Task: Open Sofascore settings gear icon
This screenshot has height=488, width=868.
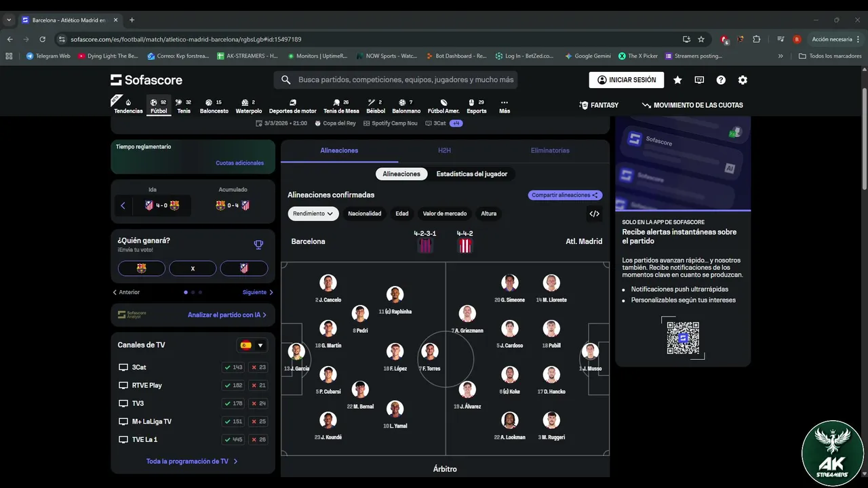Action: [x=743, y=80]
